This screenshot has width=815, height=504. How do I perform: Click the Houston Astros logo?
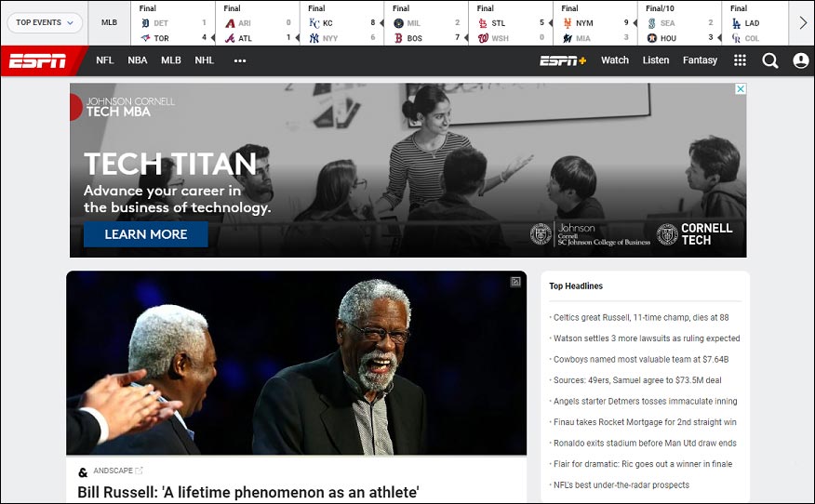click(x=652, y=38)
